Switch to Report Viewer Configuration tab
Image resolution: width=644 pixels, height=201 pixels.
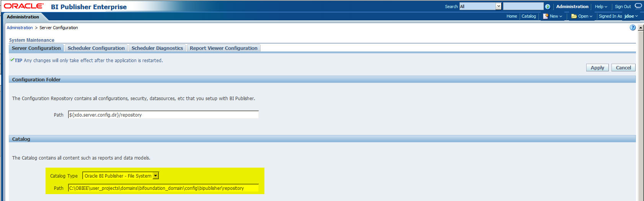coord(223,48)
